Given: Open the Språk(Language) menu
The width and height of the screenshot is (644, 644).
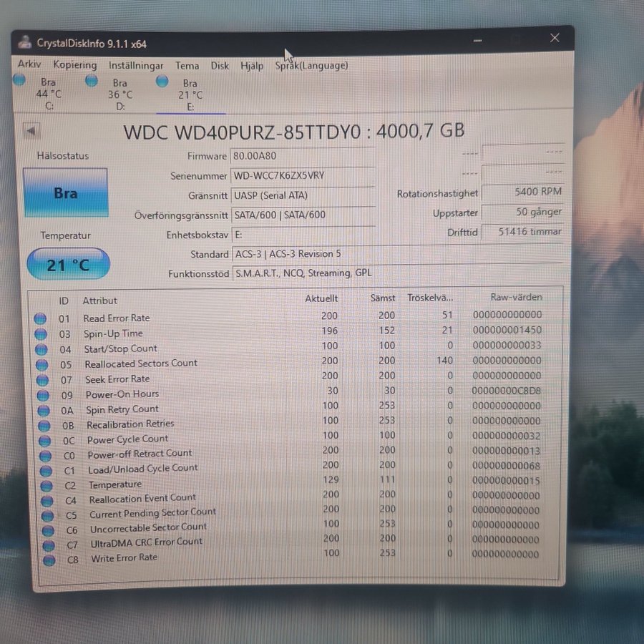Looking at the screenshot, I should coord(312,66).
